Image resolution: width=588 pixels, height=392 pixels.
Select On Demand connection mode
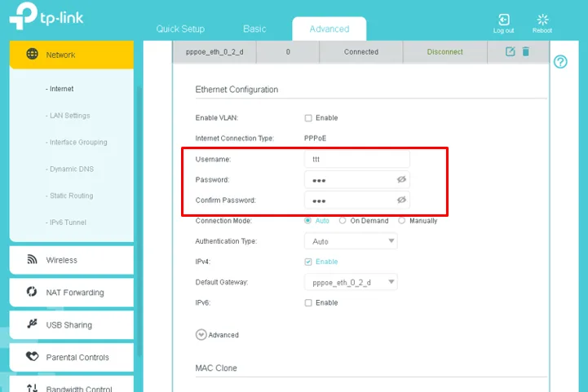(343, 221)
